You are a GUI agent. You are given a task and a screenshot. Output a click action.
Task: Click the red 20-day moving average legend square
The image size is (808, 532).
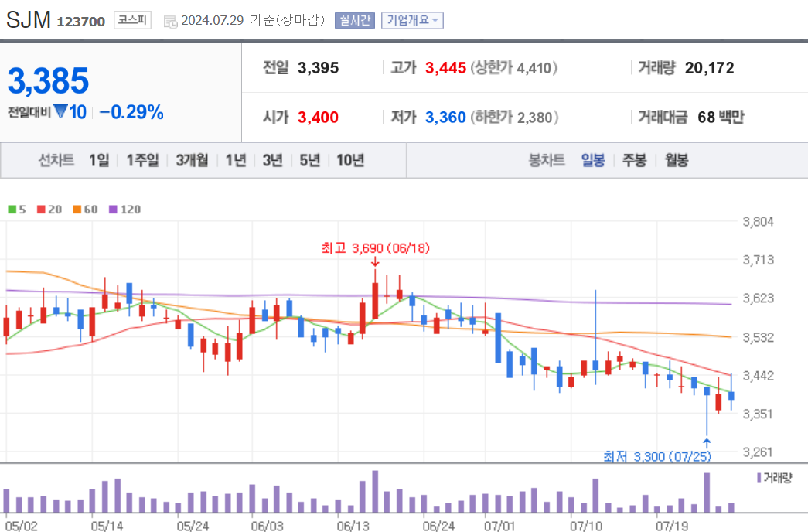pyautogui.click(x=41, y=210)
